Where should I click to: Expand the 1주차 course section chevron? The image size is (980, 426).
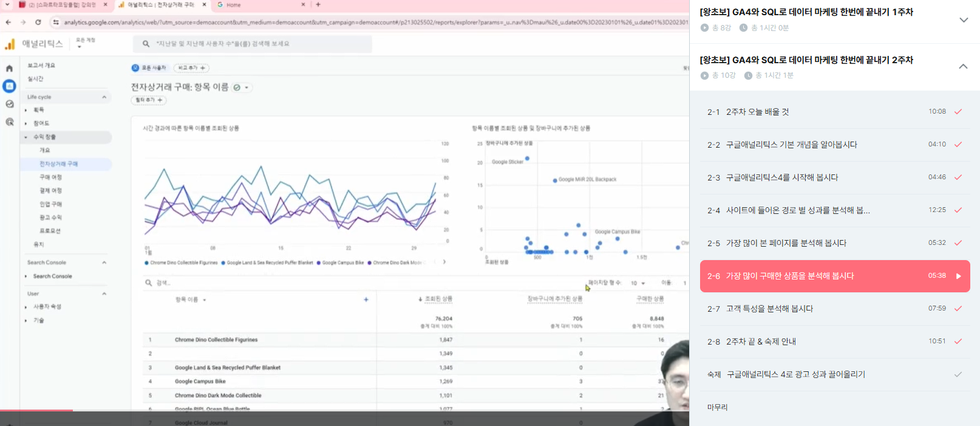pos(964,19)
